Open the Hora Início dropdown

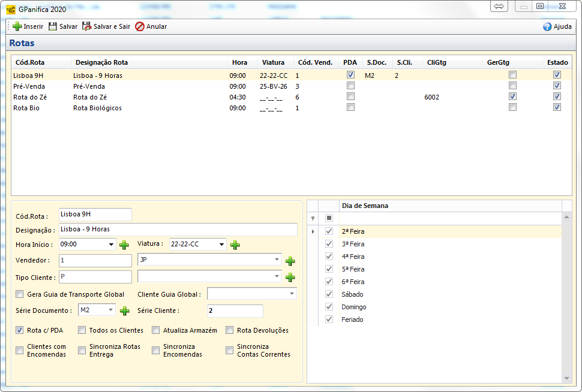click(x=111, y=245)
